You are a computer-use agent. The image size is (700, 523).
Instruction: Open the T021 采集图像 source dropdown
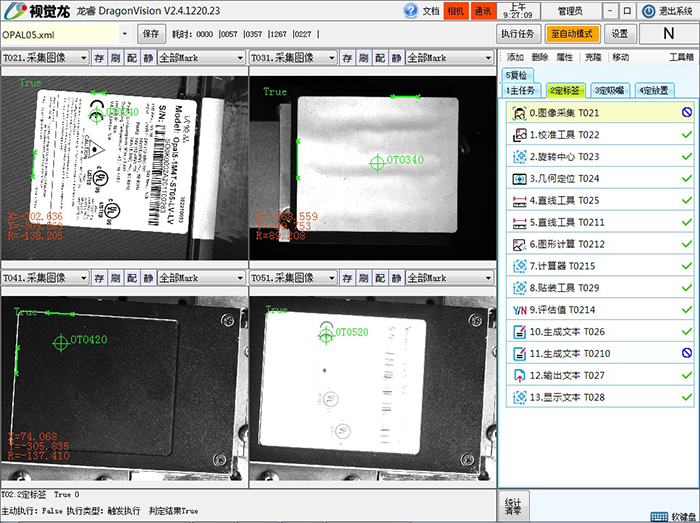point(85,58)
